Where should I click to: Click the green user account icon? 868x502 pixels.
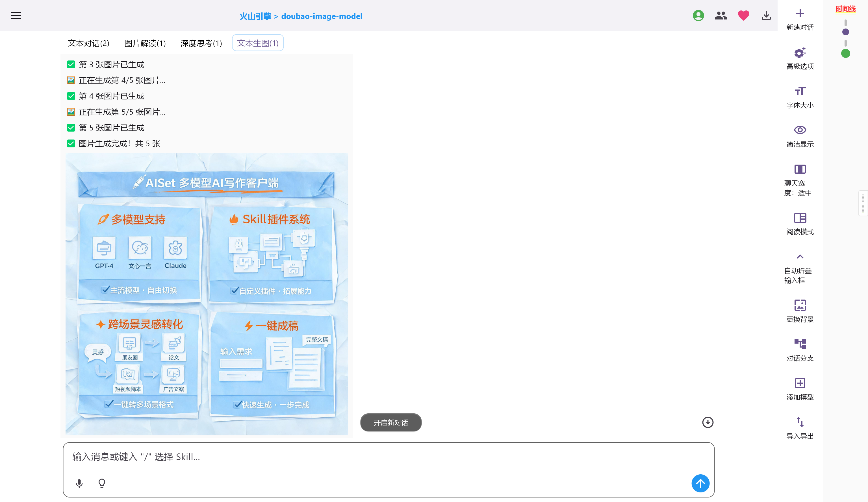pyautogui.click(x=698, y=16)
